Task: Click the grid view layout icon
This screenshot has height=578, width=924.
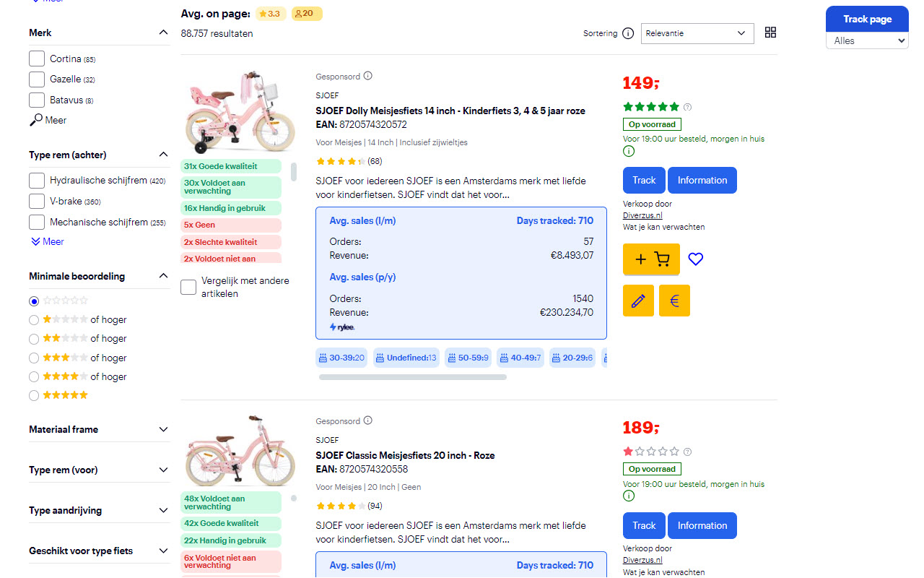Action: [770, 33]
